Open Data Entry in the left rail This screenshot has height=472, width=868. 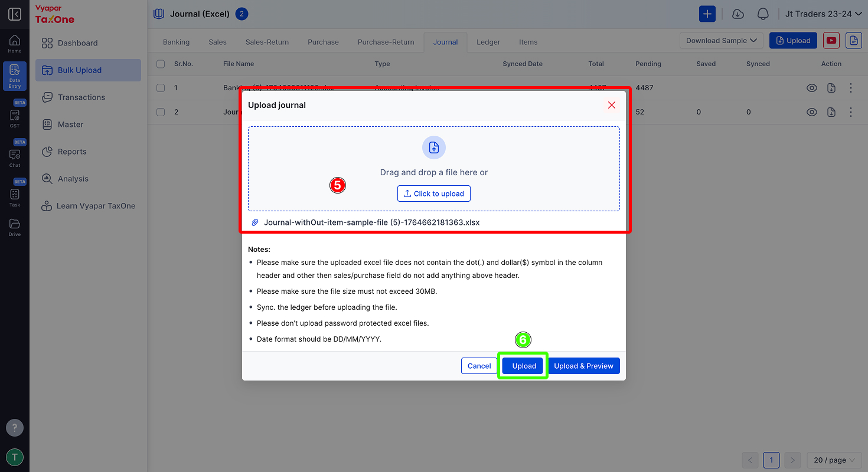15,77
